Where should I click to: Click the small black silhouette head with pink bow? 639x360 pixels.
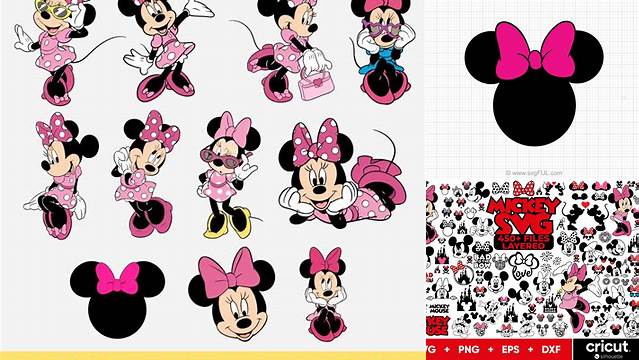117,300
